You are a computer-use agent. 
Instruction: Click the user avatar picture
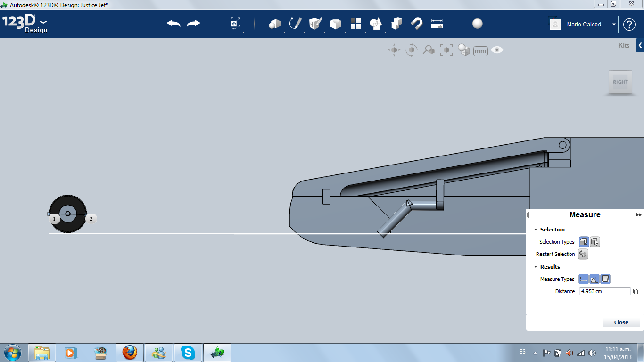555,24
